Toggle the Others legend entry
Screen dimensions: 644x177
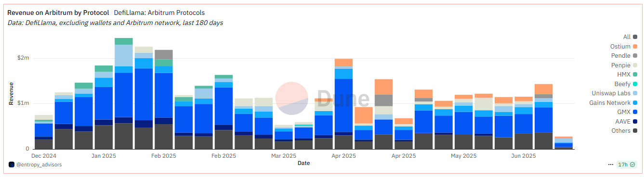(x=624, y=131)
